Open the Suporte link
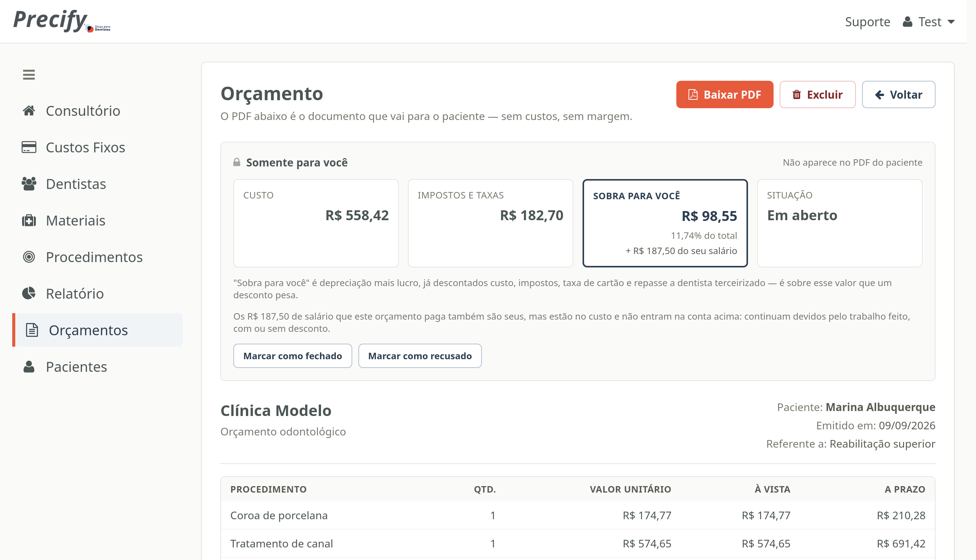Viewport: 976px width, 560px height. point(867,22)
